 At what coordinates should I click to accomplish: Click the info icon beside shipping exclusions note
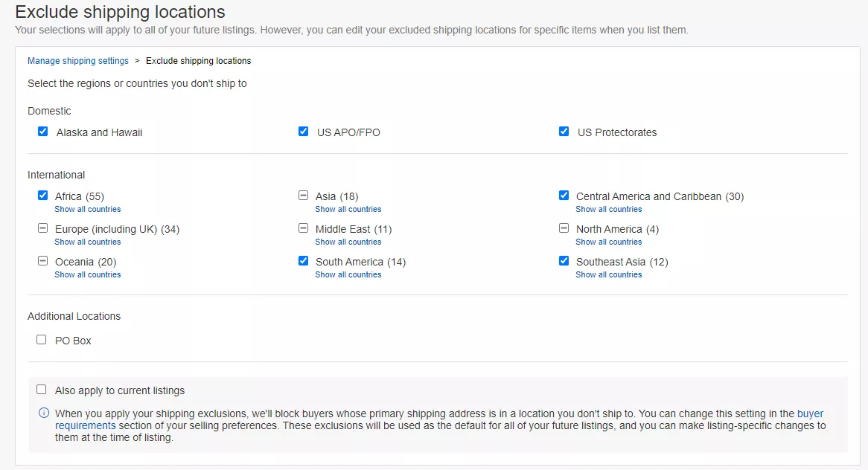[43, 413]
